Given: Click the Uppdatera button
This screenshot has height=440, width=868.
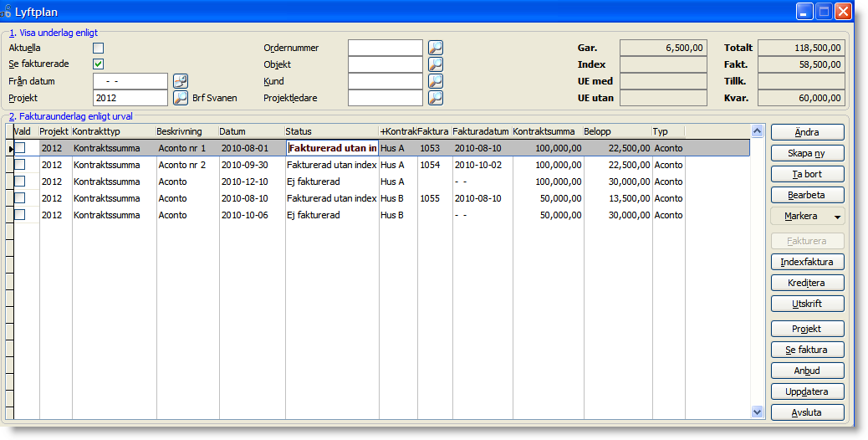Looking at the screenshot, I should [807, 391].
